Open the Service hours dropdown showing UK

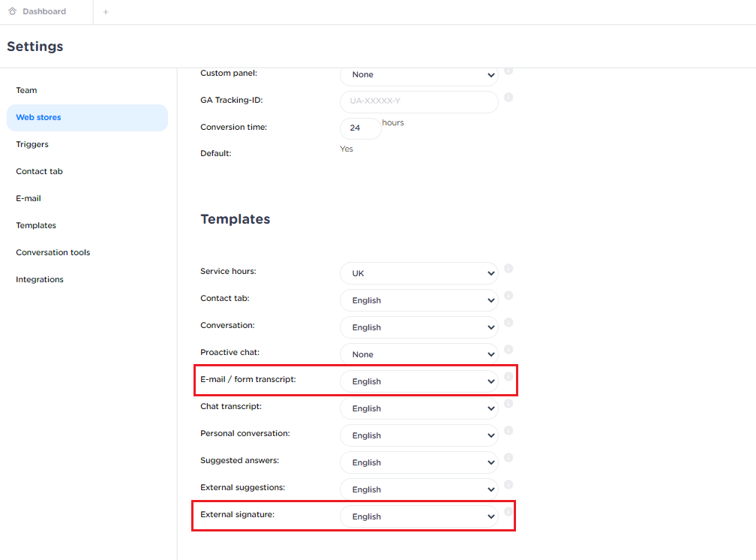418,273
